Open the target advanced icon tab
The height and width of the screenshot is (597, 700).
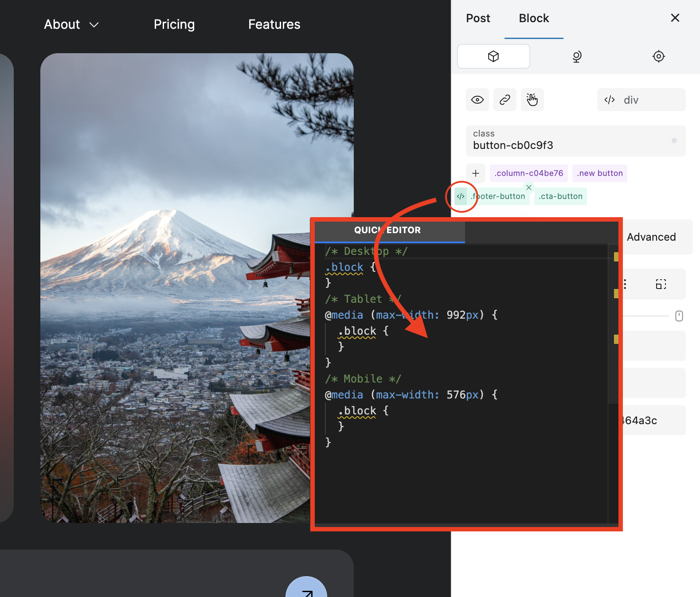tap(658, 56)
